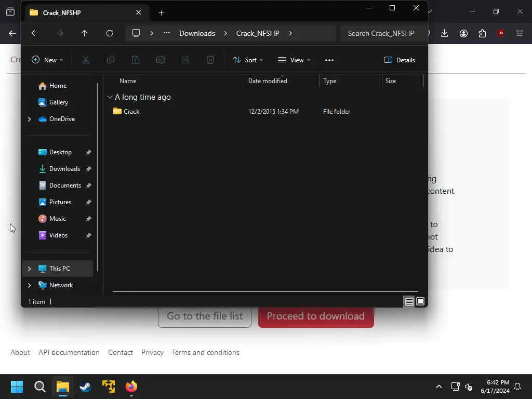The image size is (532, 399).
Task: Select the Crack_NFSHP tab
Action: pyautogui.click(x=86, y=12)
